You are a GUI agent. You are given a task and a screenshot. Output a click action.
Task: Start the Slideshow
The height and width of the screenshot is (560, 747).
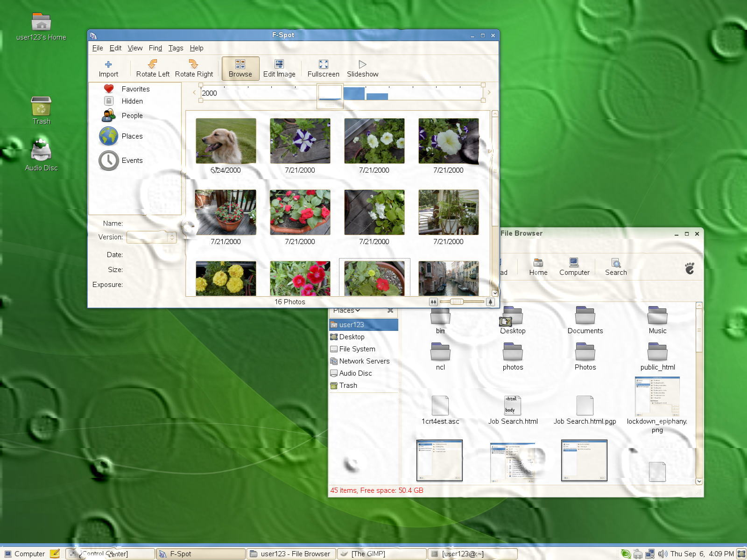[x=362, y=68]
